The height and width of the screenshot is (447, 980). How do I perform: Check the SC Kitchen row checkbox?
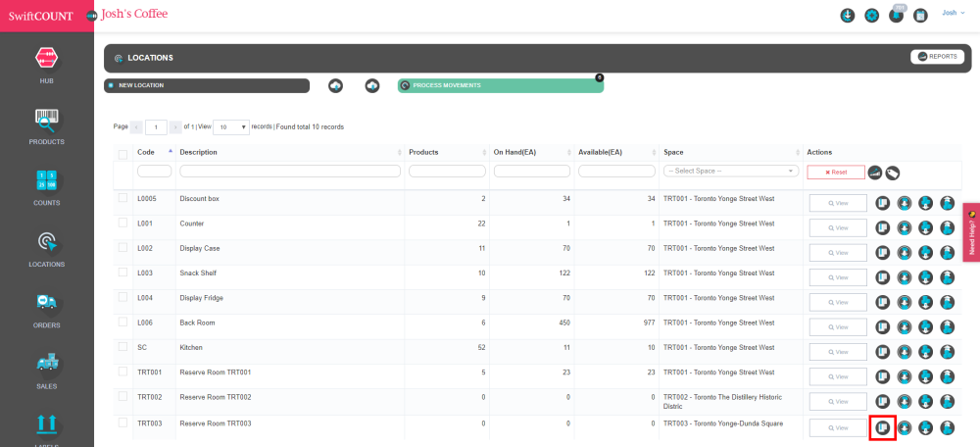point(123,346)
